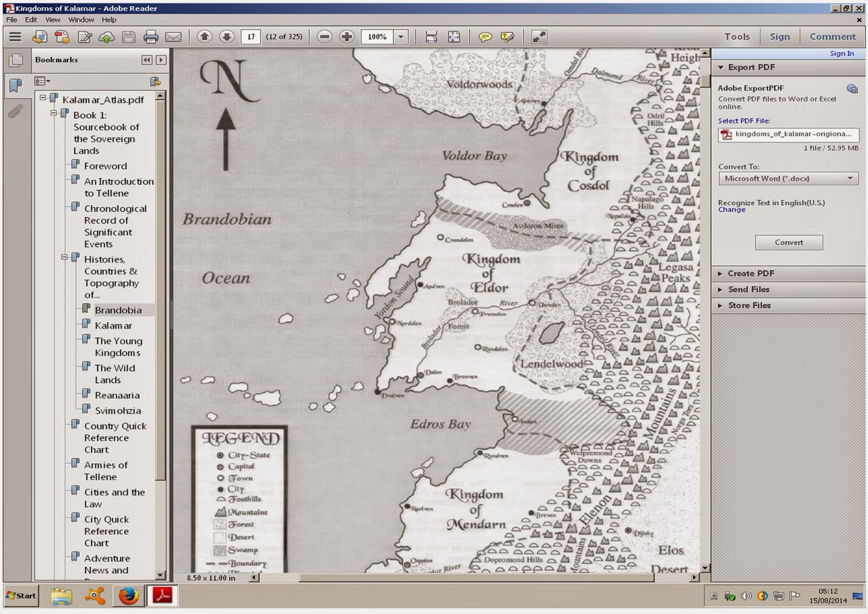Open the Window menu
The image size is (868, 614).
click(x=81, y=20)
